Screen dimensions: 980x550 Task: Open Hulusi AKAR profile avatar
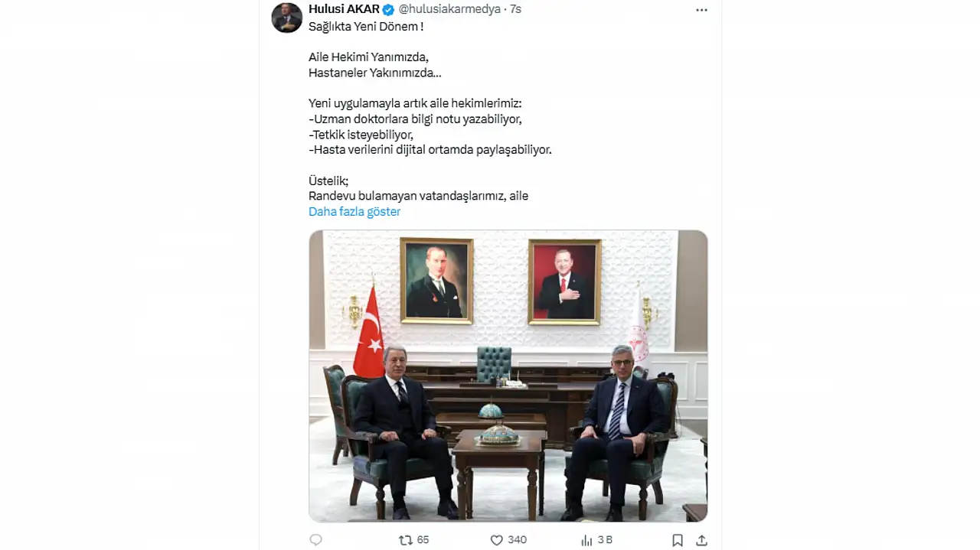point(287,18)
